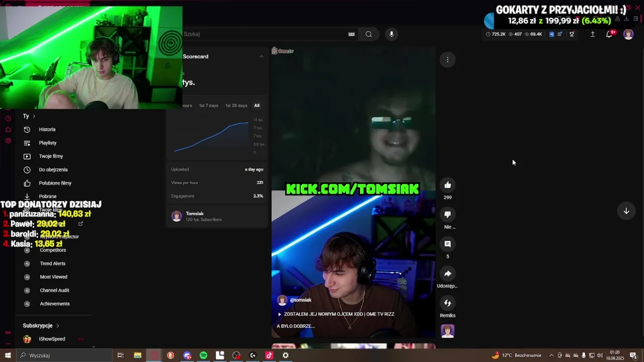Dislike the short with the thumbs-down icon
This screenshot has width=644, height=362.
point(447,215)
